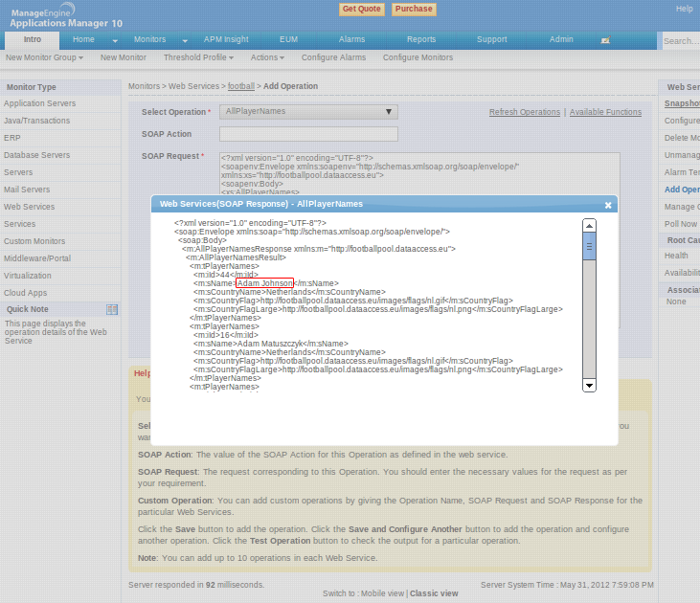The height and width of the screenshot is (603, 700).
Task: Open the Alarms tab
Action: point(351,39)
